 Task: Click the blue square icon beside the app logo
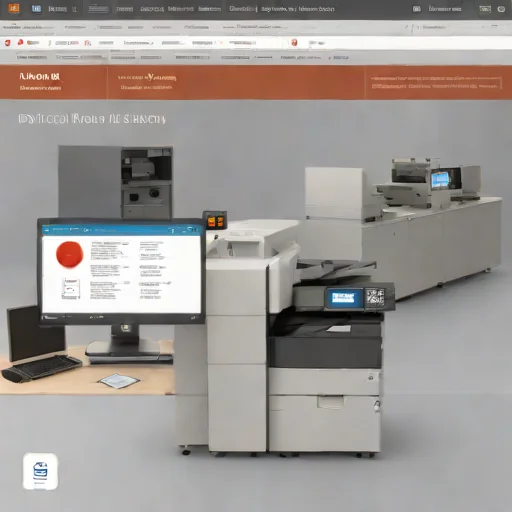click(x=36, y=9)
